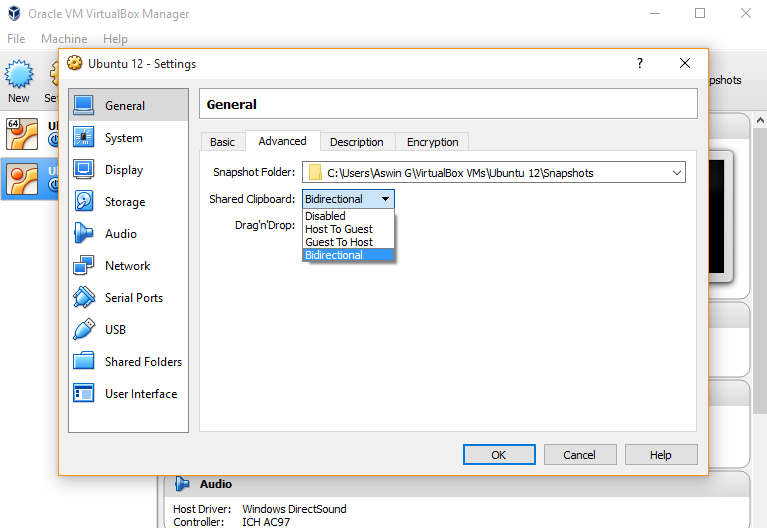Screen dimensions: 767x528
Task: Open the Shared Clipboard dropdown
Action: click(x=348, y=199)
